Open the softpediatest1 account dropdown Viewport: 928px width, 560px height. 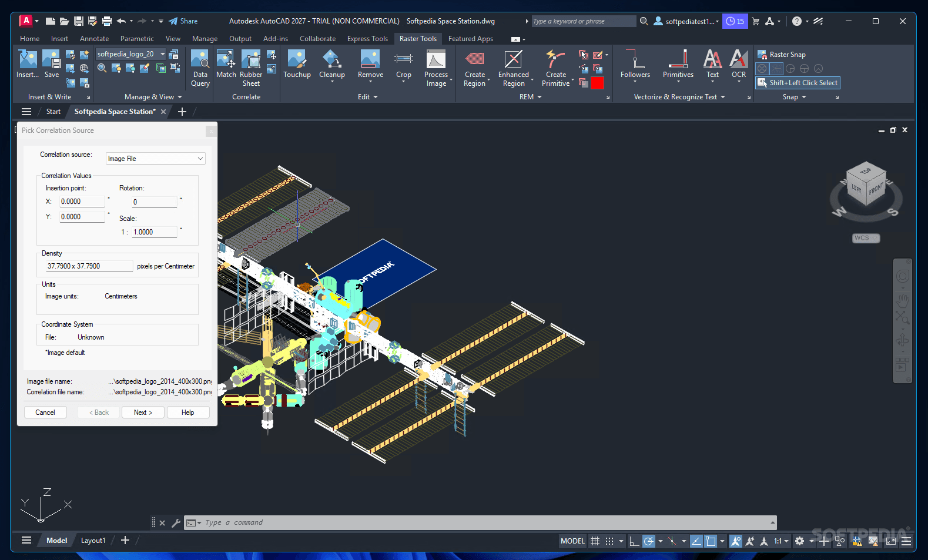[686, 21]
